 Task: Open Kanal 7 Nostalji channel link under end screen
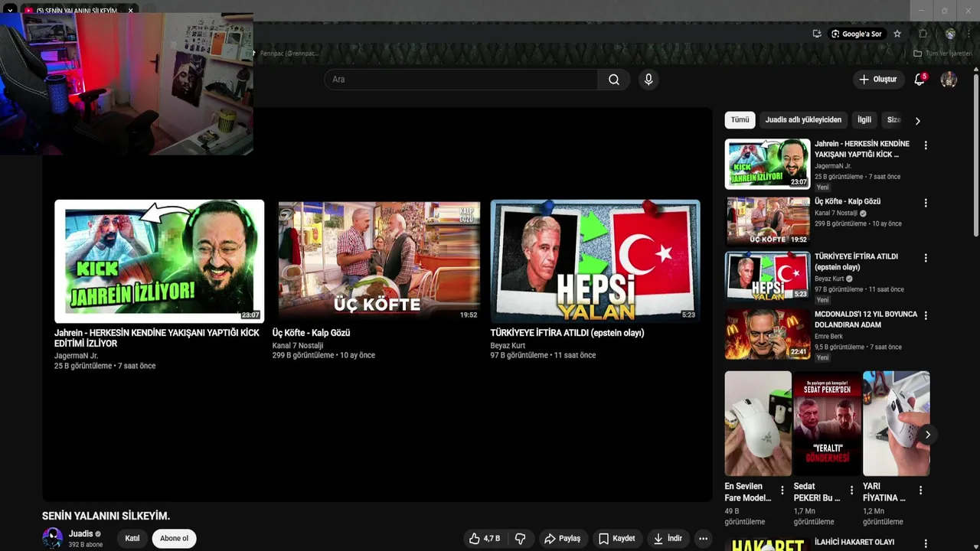[x=298, y=345]
